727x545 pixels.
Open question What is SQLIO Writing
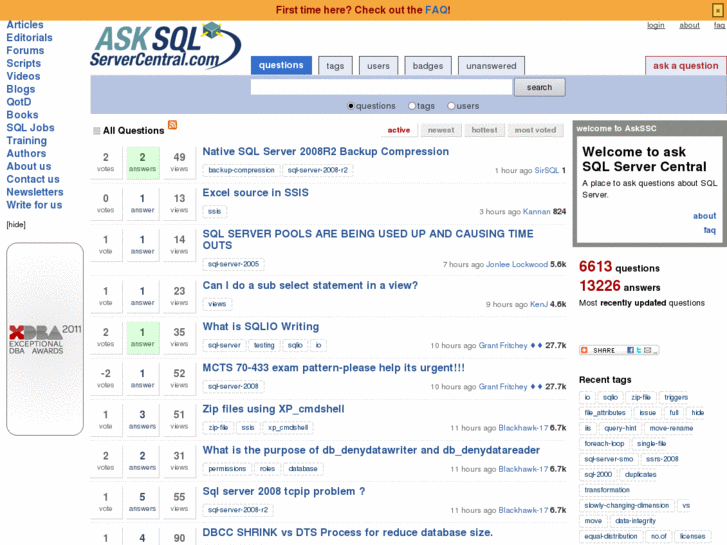pyautogui.click(x=261, y=327)
